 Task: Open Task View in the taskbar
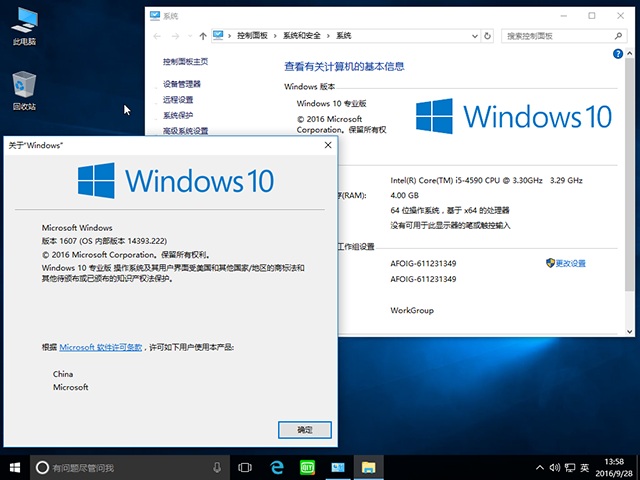tap(245, 467)
